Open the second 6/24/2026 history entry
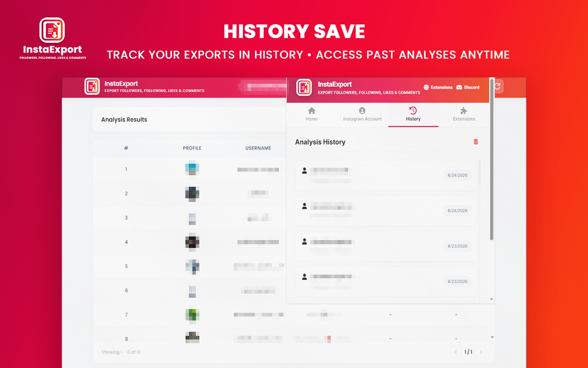 386,210
